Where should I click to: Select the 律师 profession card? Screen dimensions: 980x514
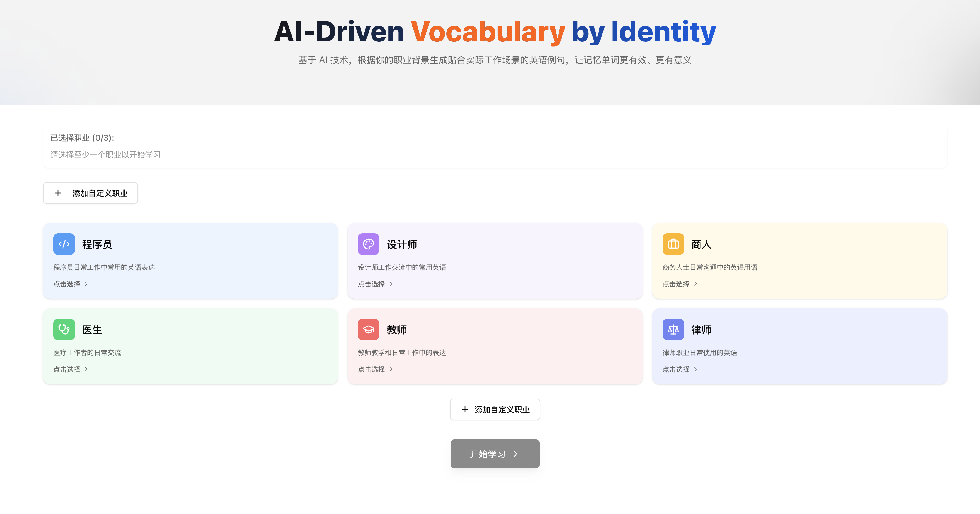799,346
